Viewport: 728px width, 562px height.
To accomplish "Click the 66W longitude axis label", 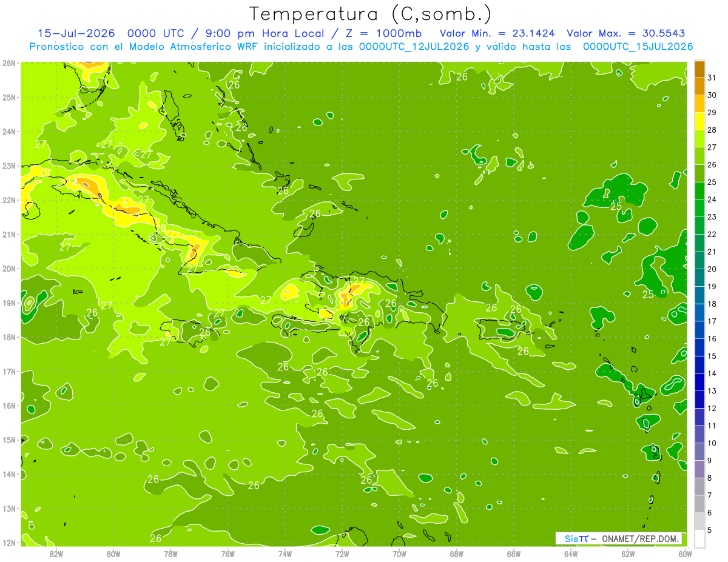I will coord(514,554).
